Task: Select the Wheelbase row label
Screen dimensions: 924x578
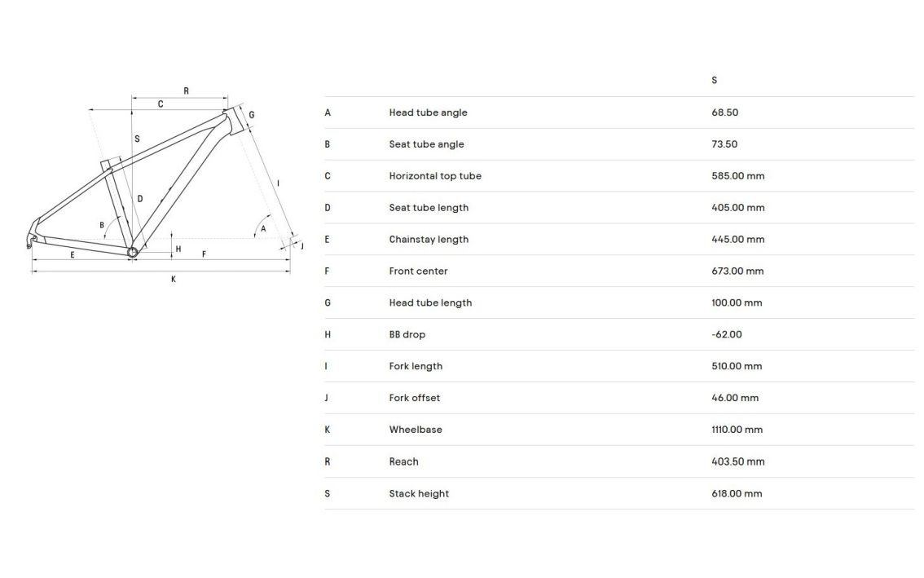Action: [416, 430]
